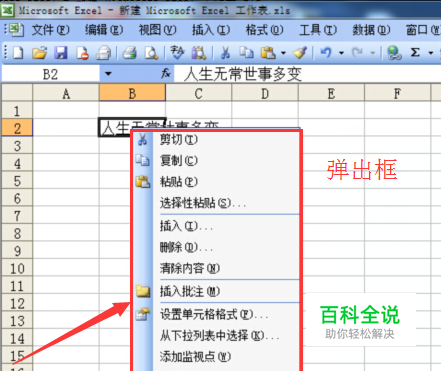Open the 文件(F) menu
This screenshot has width=441, height=371.
[51, 30]
